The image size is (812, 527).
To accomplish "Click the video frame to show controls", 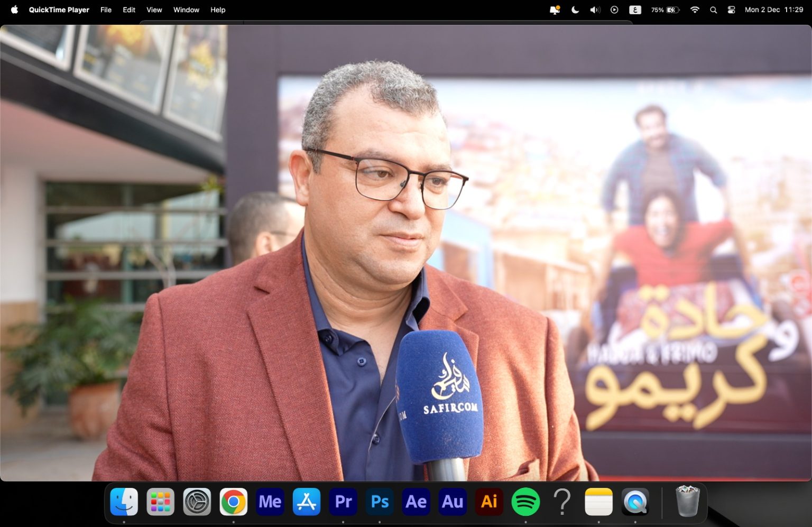I will 406,253.
